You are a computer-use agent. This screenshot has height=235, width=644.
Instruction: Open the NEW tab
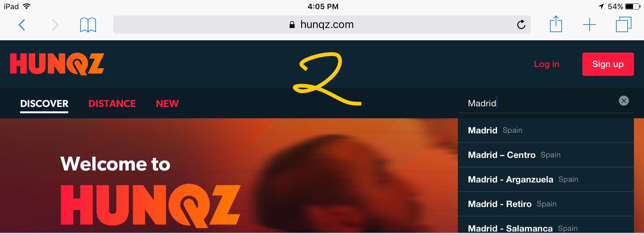point(167,104)
